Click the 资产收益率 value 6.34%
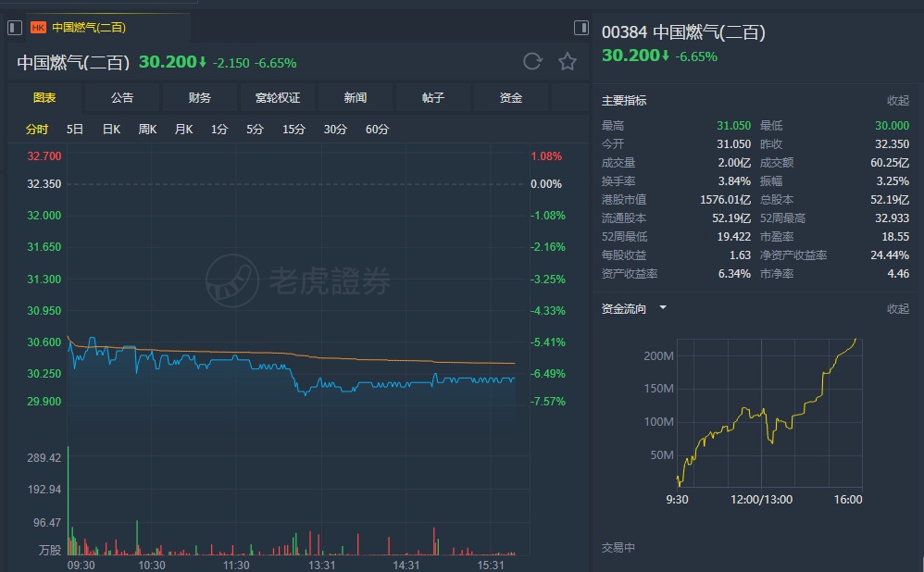 click(x=734, y=273)
